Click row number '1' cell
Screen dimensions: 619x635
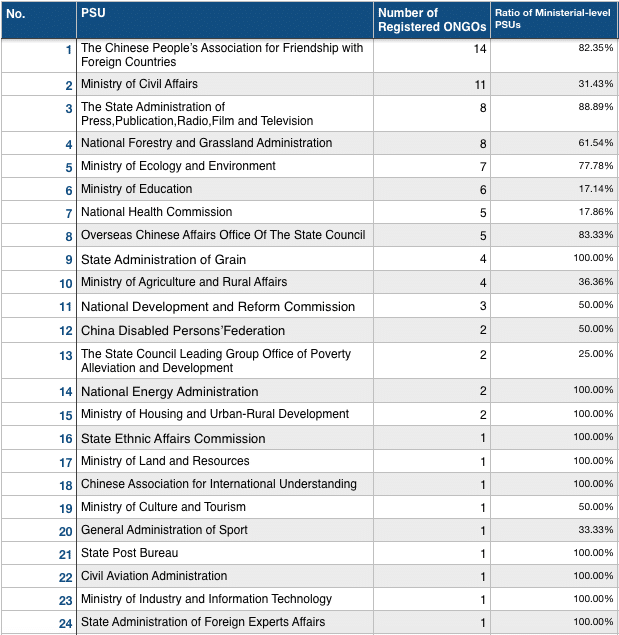(39, 56)
